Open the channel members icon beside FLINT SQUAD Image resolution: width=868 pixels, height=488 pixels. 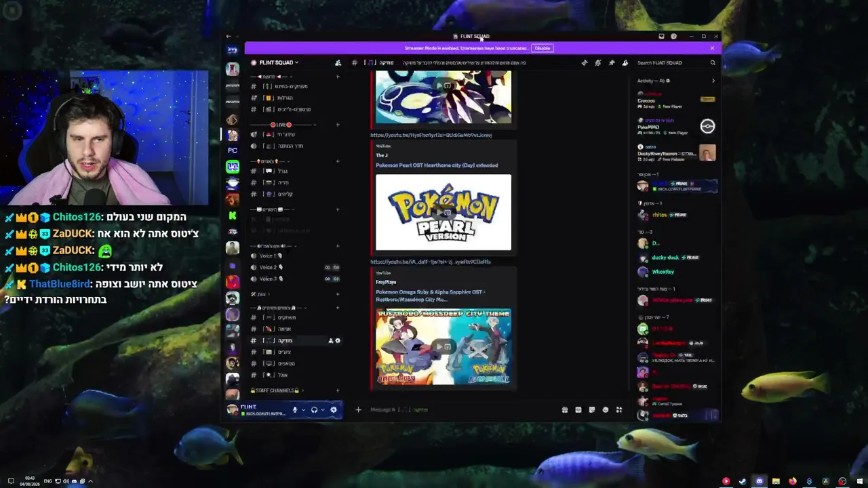tap(338, 63)
